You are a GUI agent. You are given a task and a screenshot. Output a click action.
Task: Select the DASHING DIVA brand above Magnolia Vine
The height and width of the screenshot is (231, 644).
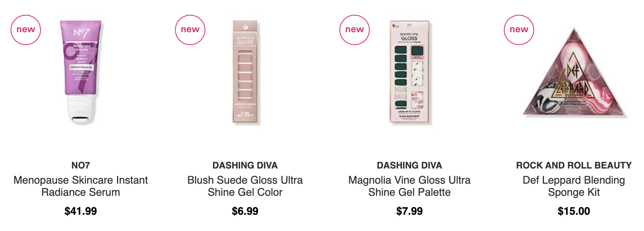(410, 165)
